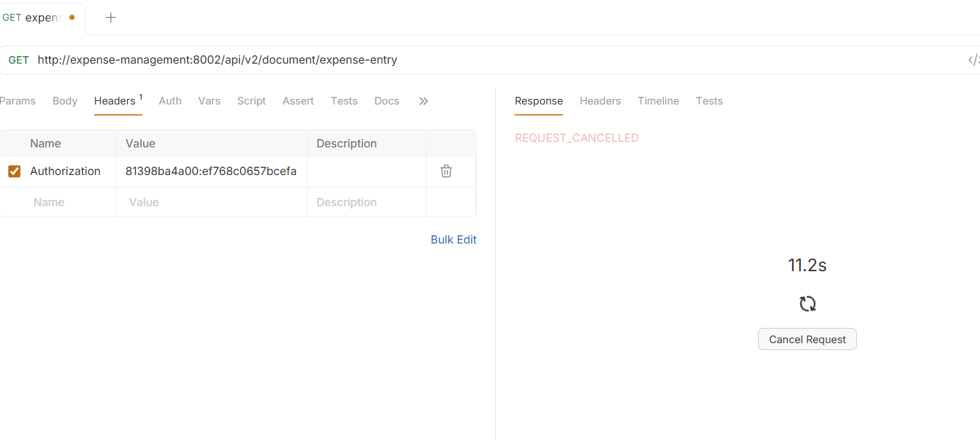Click the request URL field
Image resolution: width=980 pixels, height=440 pixels.
[498, 60]
